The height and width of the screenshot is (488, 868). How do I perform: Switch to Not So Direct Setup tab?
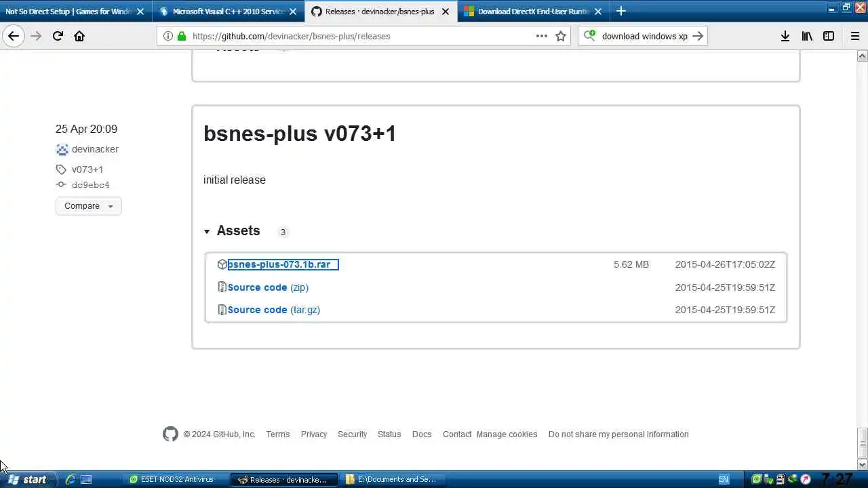click(68, 11)
